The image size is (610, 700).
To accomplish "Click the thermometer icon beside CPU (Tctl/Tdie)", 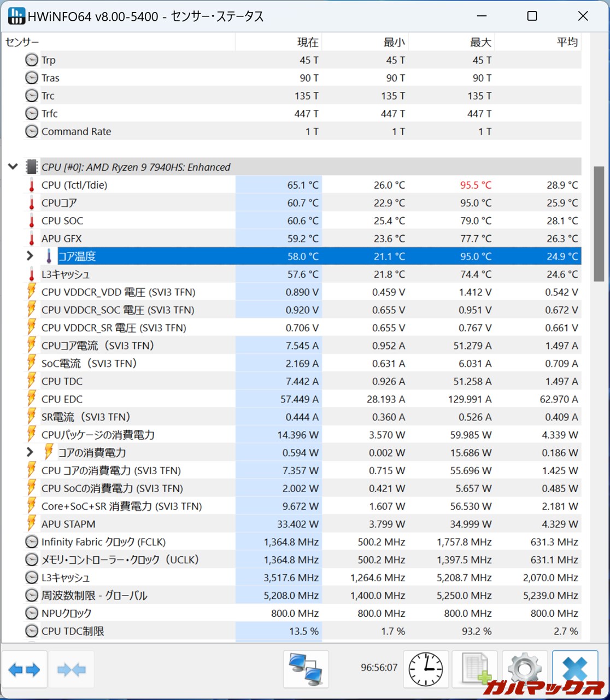I will pyautogui.click(x=32, y=185).
